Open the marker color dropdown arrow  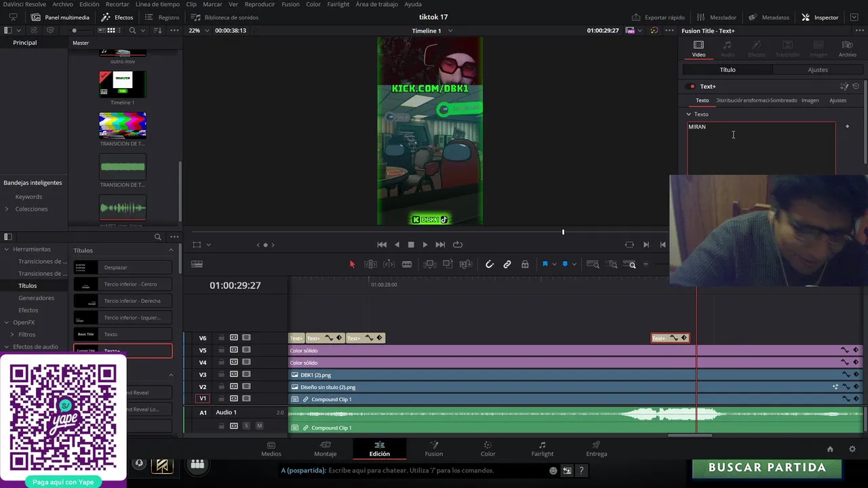coord(574,264)
